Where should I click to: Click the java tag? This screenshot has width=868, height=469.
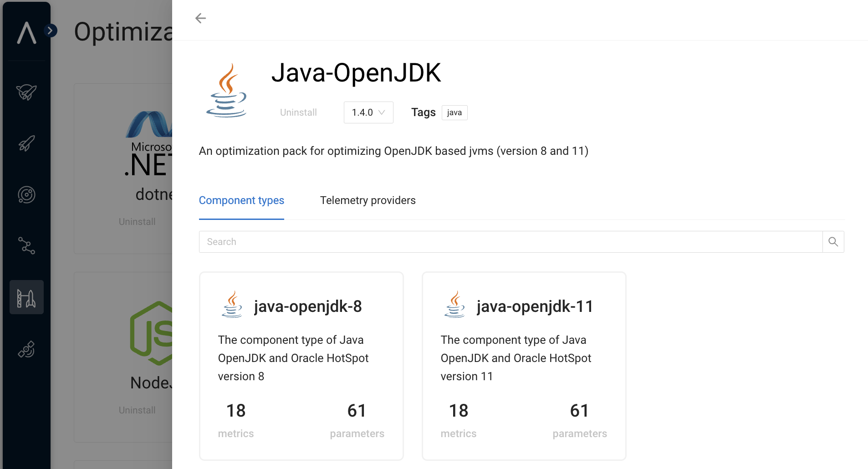(x=454, y=112)
